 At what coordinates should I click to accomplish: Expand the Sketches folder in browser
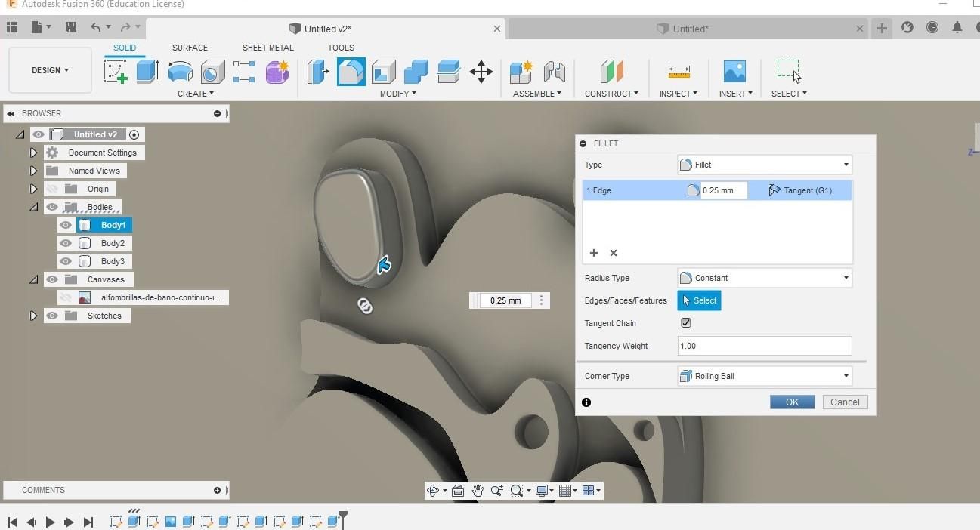point(33,316)
